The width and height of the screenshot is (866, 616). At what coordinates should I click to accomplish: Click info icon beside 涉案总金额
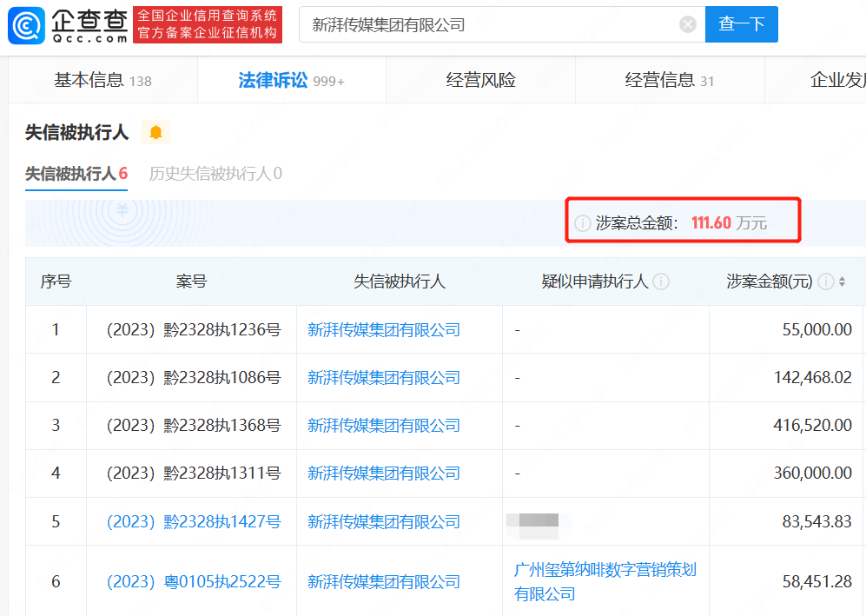pyautogui.click(x=583, y=223)
